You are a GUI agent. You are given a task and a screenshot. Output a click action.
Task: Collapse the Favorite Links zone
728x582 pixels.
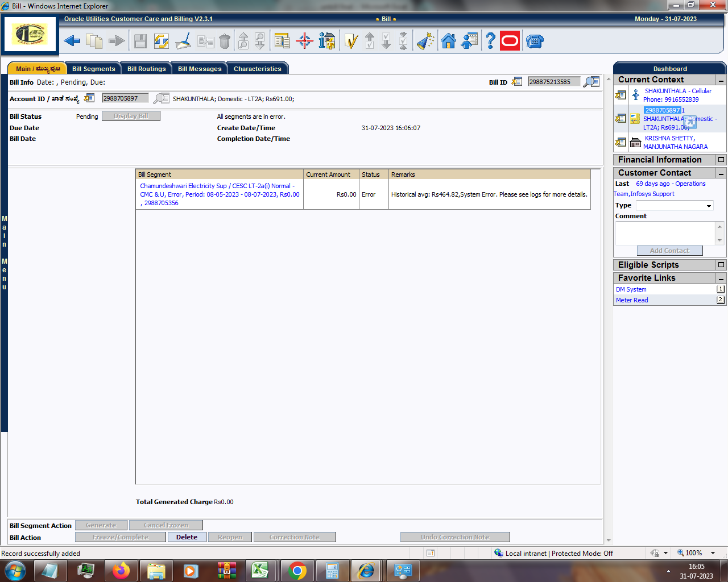coord(721,278)
